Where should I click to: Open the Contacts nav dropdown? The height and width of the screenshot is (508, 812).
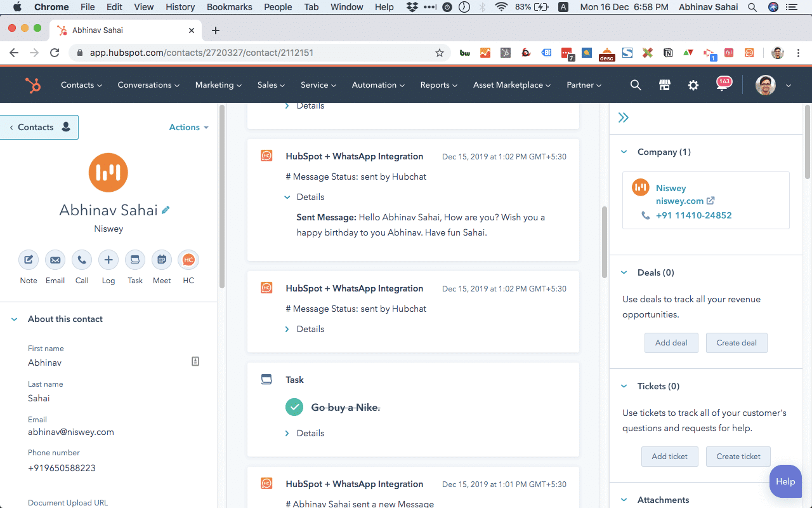(x=81, y=85)
